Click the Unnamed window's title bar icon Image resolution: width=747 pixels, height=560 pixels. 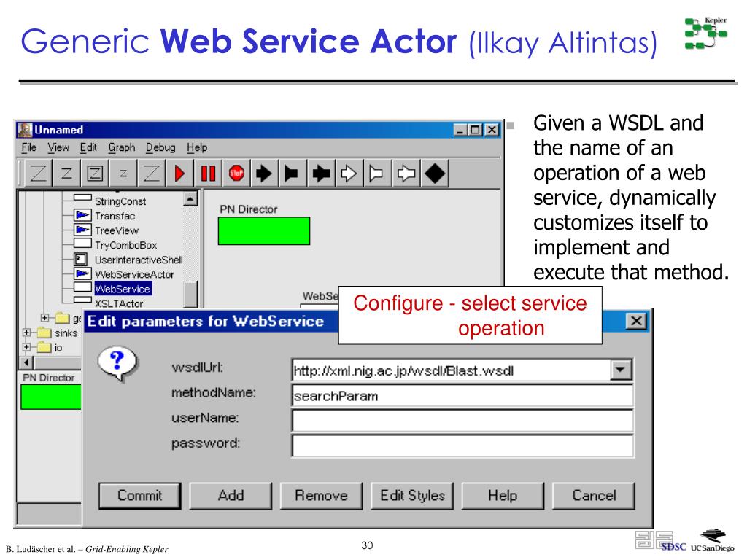tap(25, 130)
